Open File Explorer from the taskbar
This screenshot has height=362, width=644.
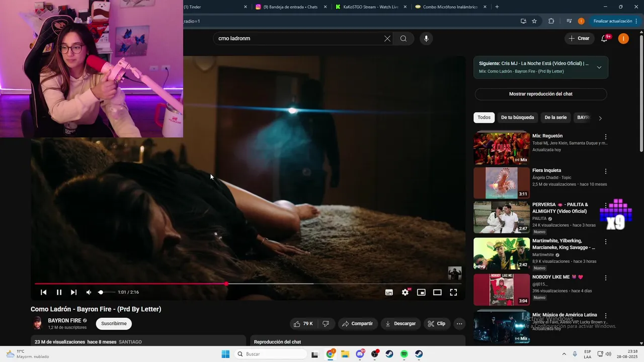(x=345, y=354)
